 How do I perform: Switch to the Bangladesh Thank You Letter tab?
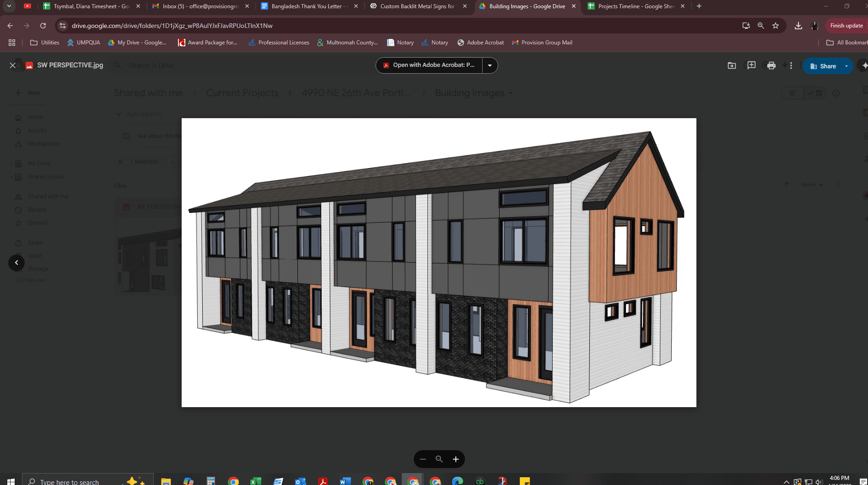tap(306, 6)
